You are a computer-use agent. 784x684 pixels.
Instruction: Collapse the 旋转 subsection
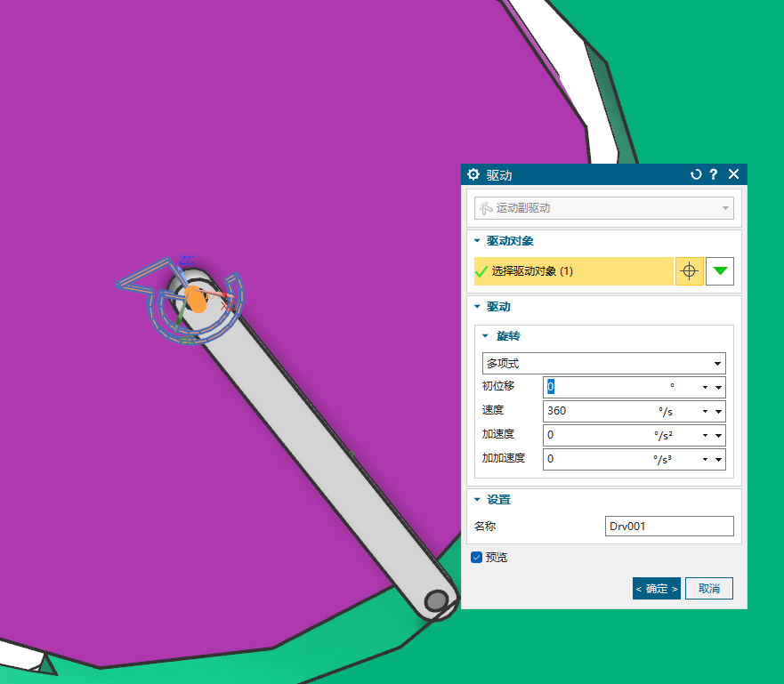(x=486, y=336)
